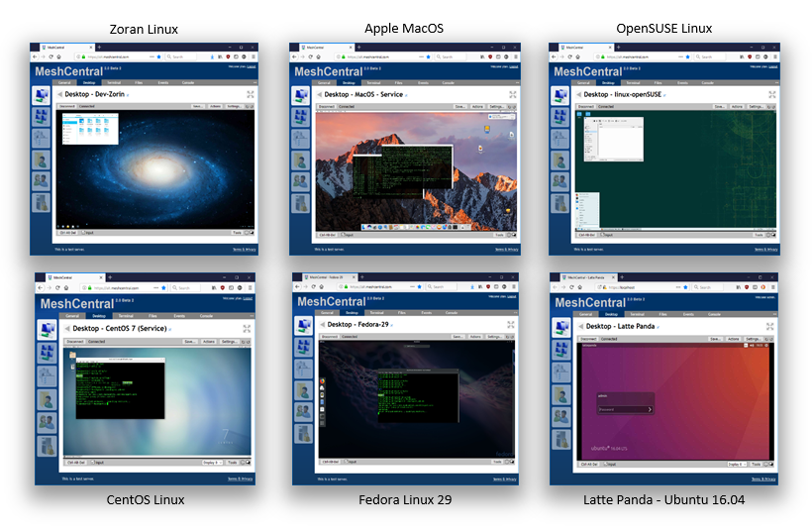Viewport: 812px width, 532px height.
Task: Click Settings button in linux-openSUSE window
Action: tap(756, 107)
